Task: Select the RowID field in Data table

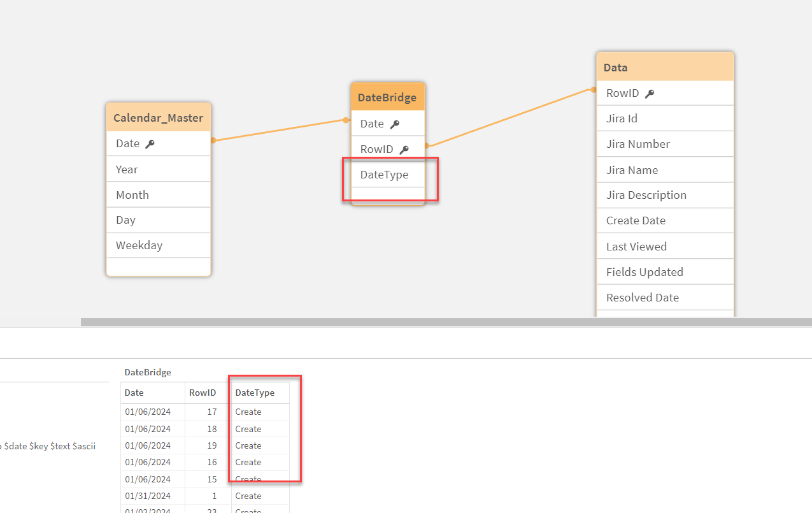Action: [x=665, y=93]
